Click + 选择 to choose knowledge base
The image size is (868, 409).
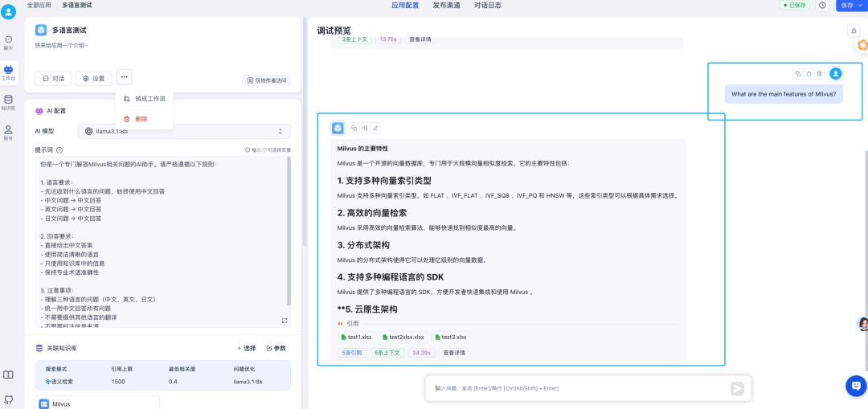click(x=247, y=348)
